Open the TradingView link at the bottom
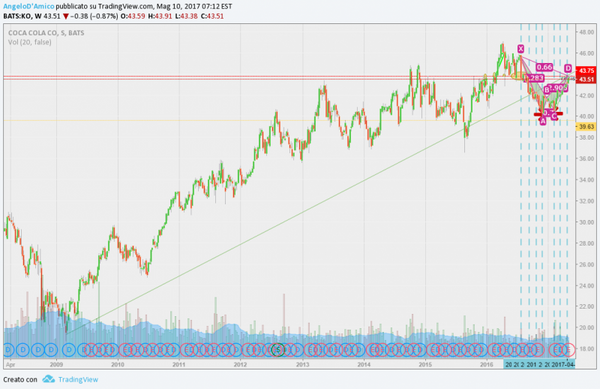This screenshot has width=600, height=389. click(78, 379)
